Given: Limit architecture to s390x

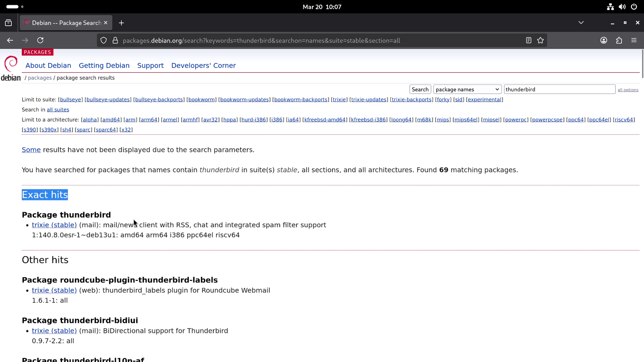Looking at the screenshot, I should click(49, 130).
